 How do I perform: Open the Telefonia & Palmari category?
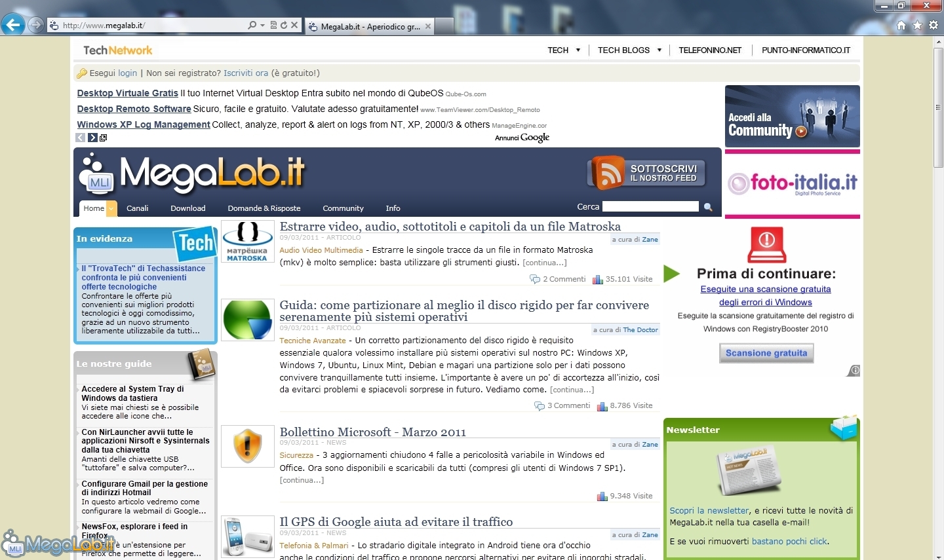pyautogui.click(x=314, y=546)
